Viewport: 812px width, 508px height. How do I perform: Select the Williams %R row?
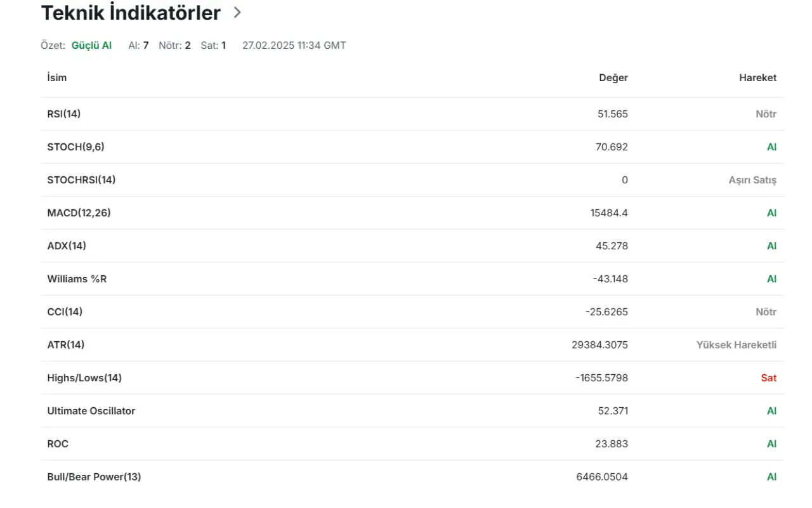pyautogui.click(x=77, y=279)
